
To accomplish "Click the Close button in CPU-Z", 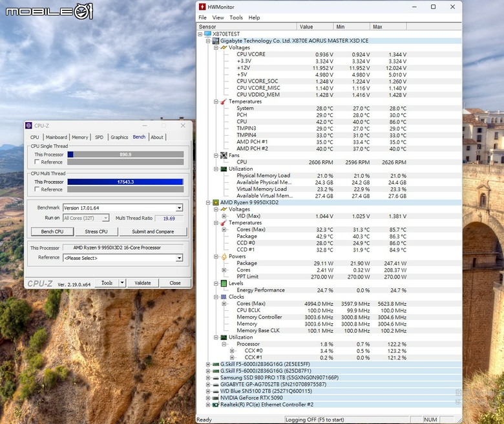I will click(175, 283).
